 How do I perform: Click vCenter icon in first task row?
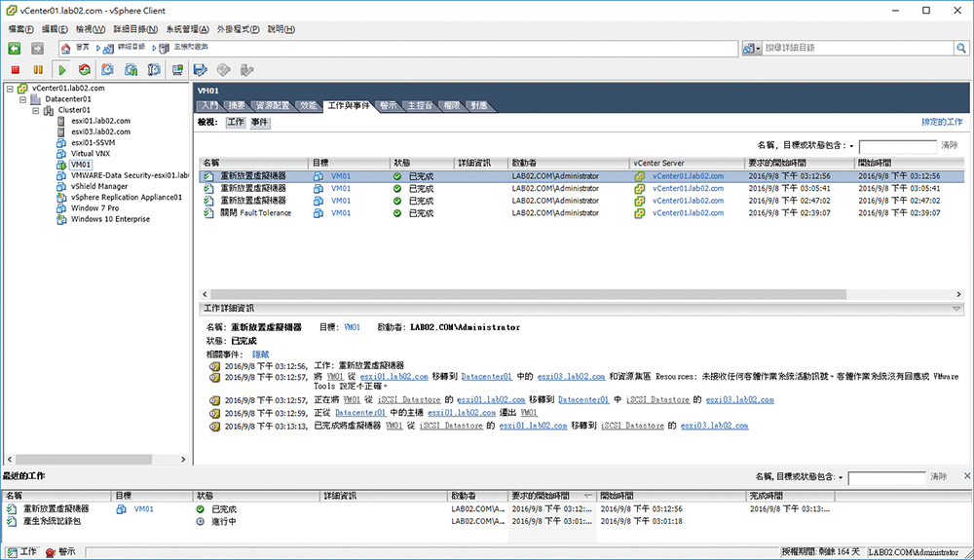pos(639,176)
